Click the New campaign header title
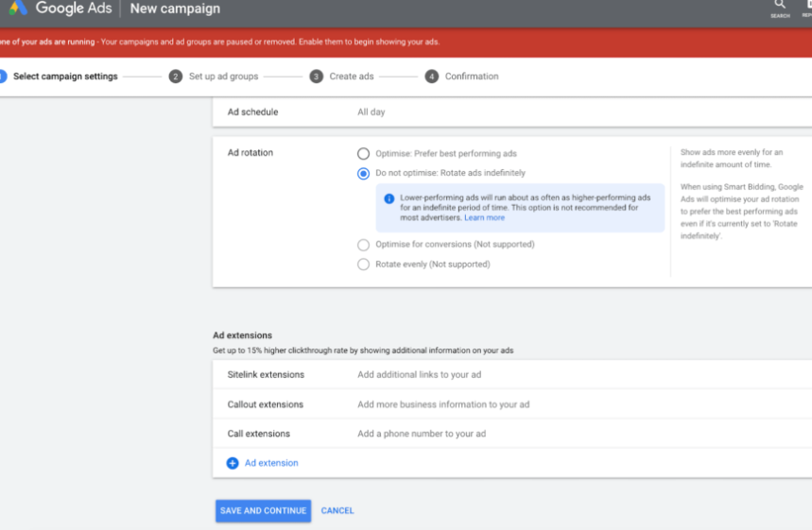Screen dimensions: 812x530 tap(175, 9)
